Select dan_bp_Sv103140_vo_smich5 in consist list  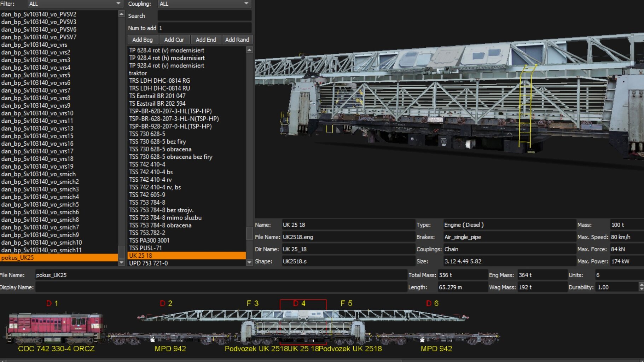point(40,204)
